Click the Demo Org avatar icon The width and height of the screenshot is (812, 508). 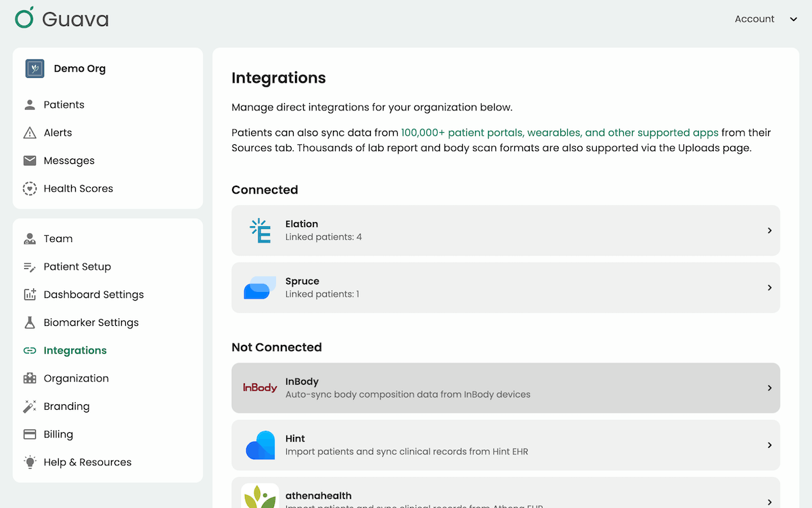pos(35,68)
